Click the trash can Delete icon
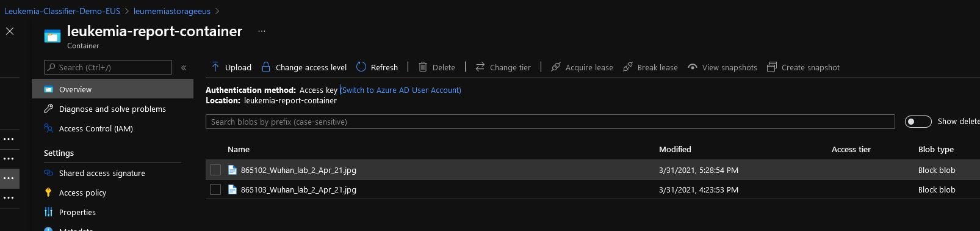The height and width of the screenshot is (231, 980). pos(423,67)
